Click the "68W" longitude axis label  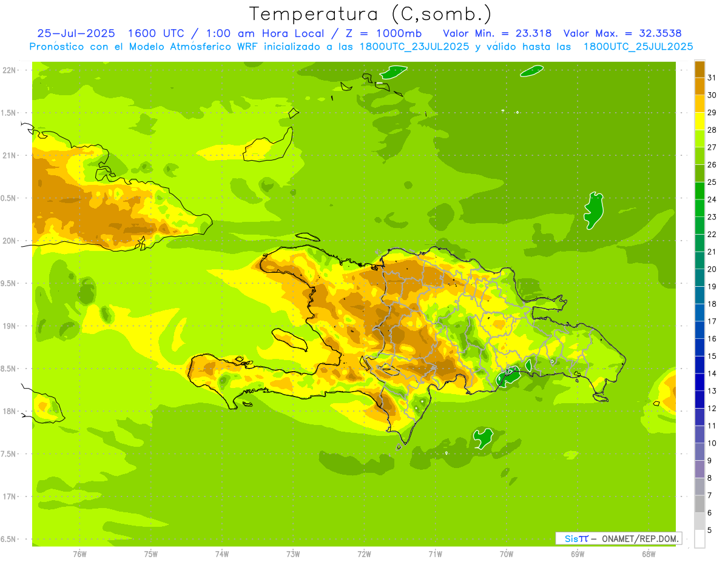pos(649,554)
